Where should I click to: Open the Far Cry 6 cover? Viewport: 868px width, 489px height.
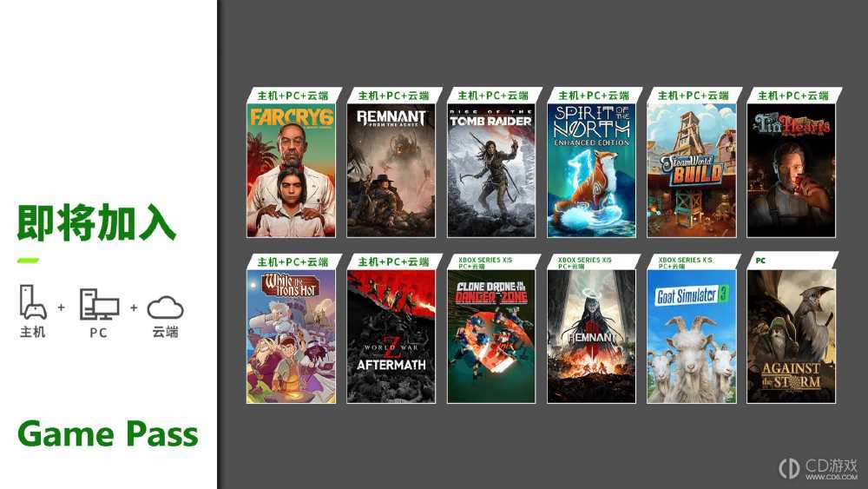[x=291, y=170]
